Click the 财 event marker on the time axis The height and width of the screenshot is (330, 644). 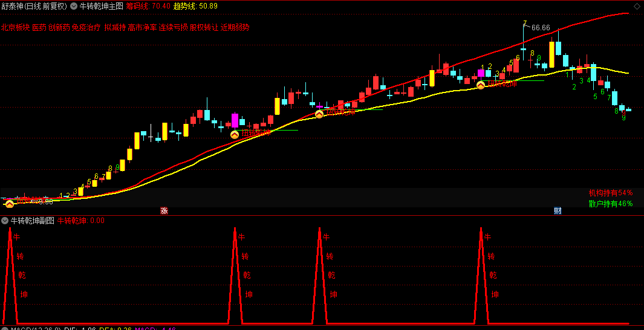(558, 211)
